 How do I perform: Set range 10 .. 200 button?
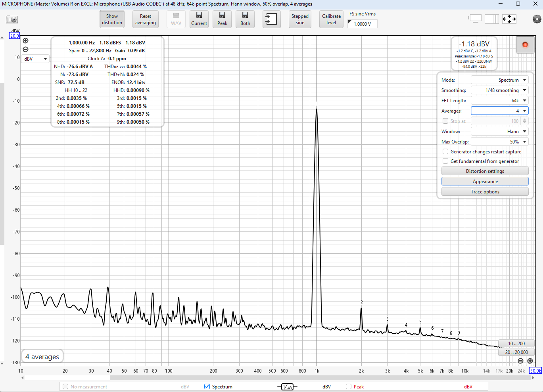tap(516, 343)
